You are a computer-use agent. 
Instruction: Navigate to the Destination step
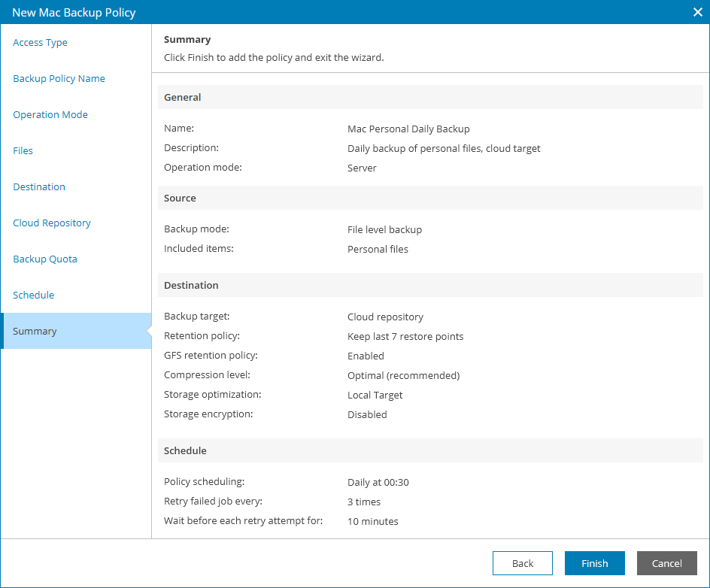click(x=39, y=187)
